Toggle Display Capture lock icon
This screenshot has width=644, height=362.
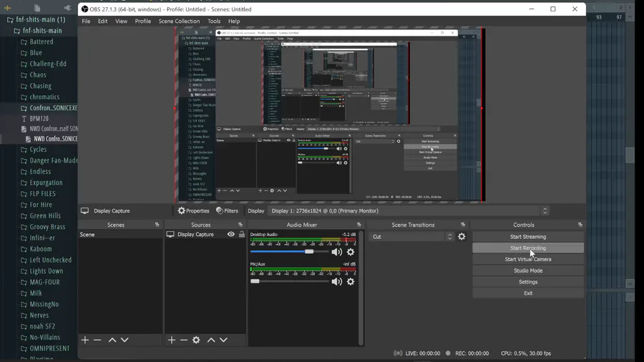pyautogui.click(x=242, y=235)
